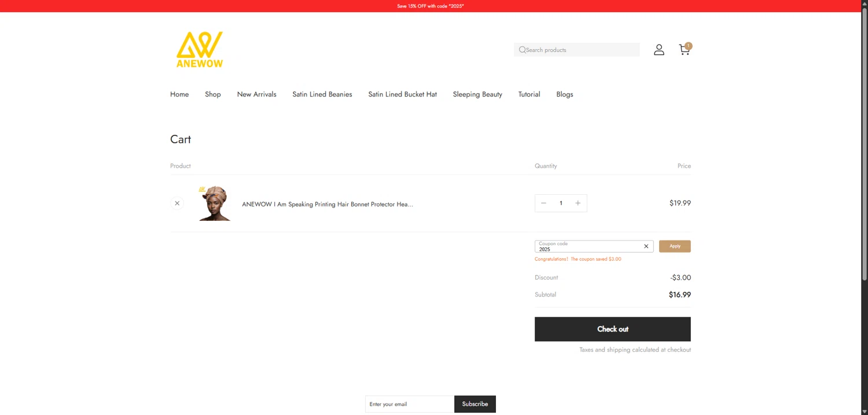Click the search magnifier icon
868x415 pixels.
(x=522, y=50)
